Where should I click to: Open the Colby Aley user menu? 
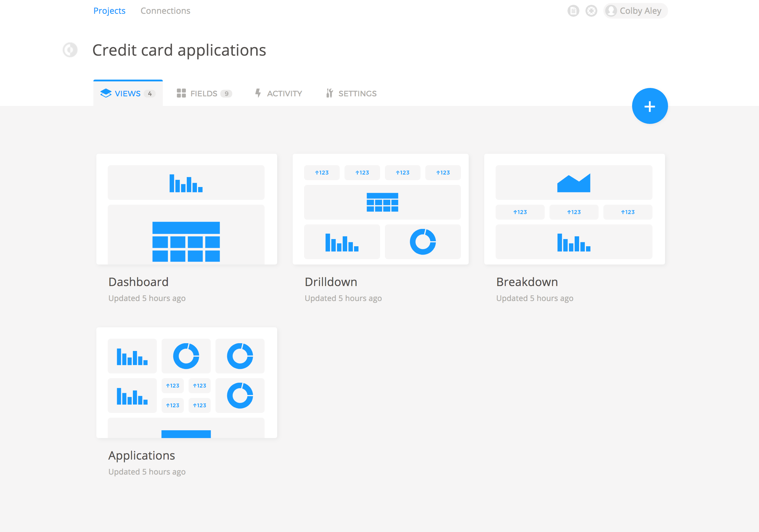click(x=640, y=11)
